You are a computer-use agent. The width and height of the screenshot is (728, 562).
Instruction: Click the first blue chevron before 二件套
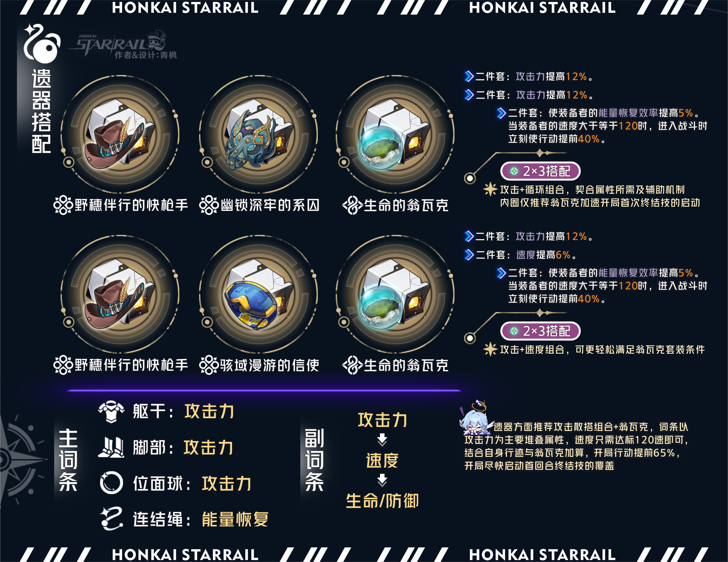(469, 76)
